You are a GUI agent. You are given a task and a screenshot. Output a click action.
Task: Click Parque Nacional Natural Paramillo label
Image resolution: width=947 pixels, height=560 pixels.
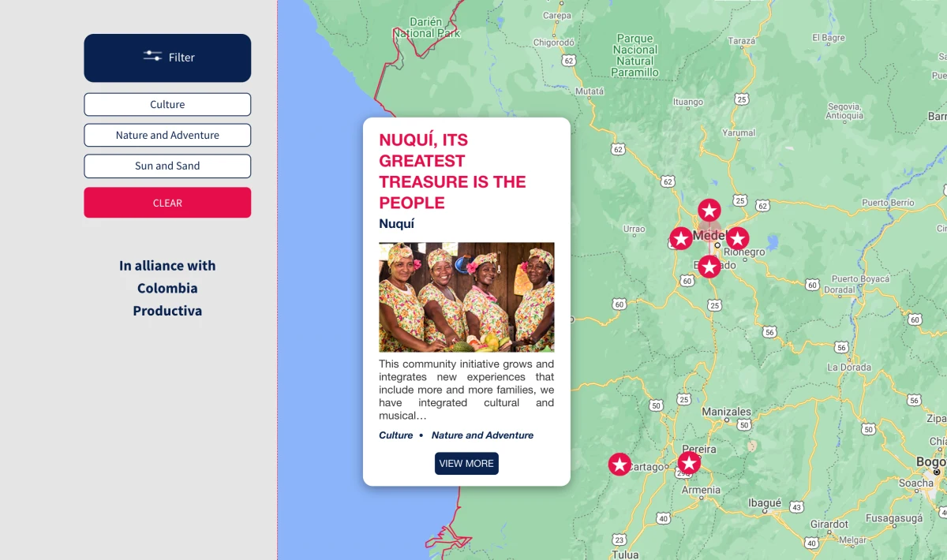pos(635,55)
